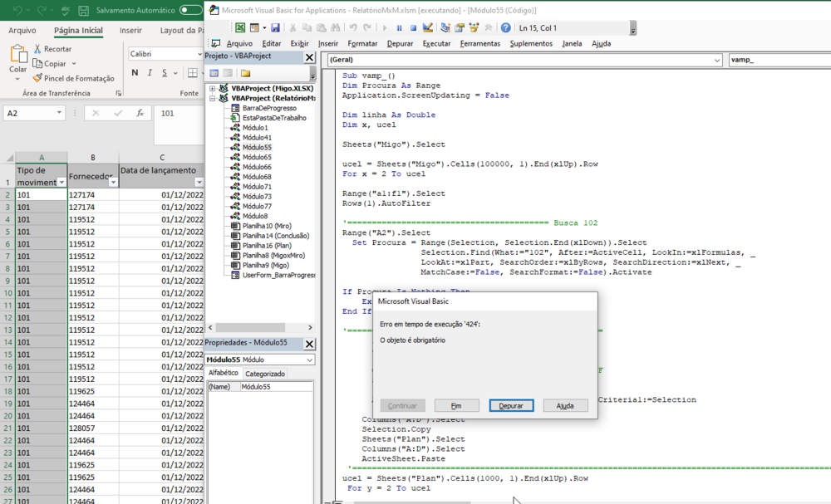Open the (Geral) object dropdown
This screenshot has width=831, height=504.
[x=717, y=60]
